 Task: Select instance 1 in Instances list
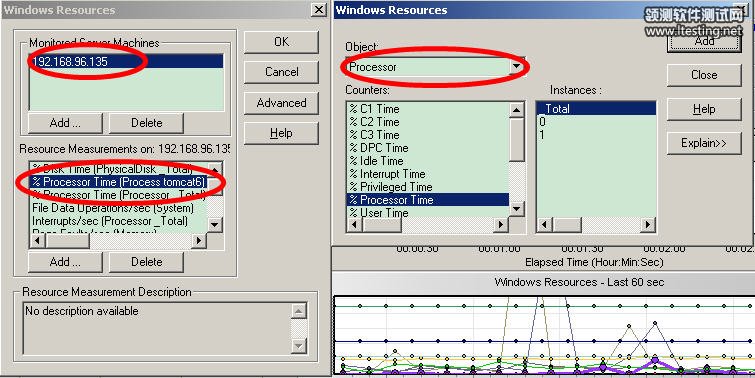point(596,135)
